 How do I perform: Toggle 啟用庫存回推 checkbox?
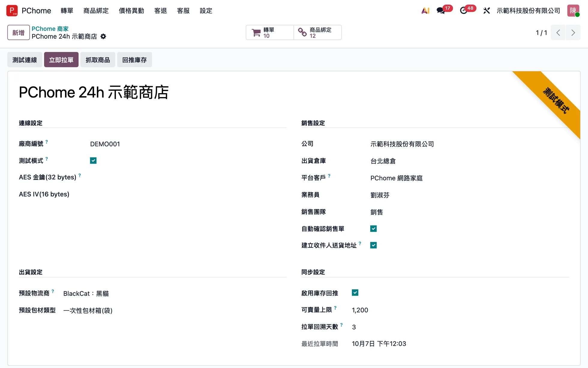(x=355, y=293)
